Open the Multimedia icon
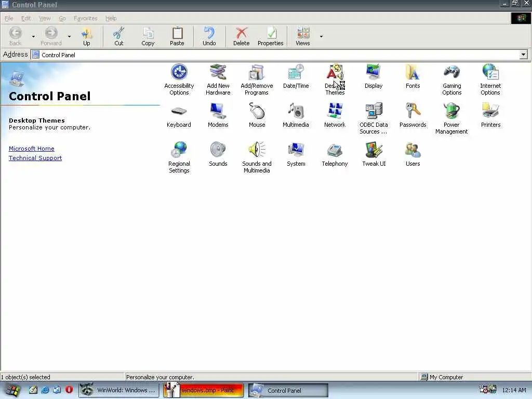Image resolution: width=532 pixels, height=399 pixels. click(x=296, y=115)
